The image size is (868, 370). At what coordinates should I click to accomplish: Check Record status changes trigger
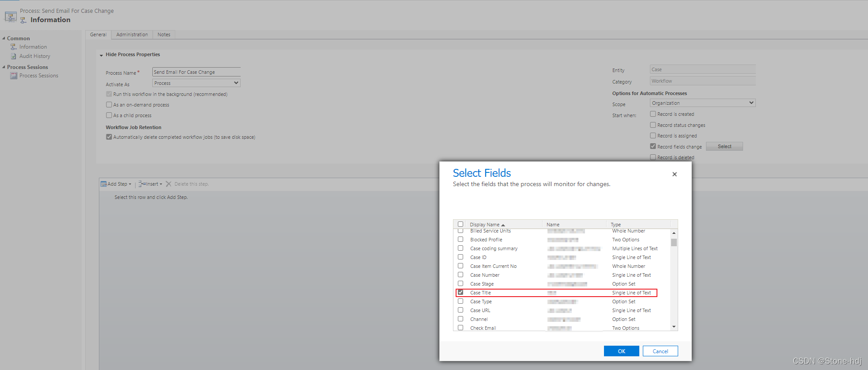[653, 125]
